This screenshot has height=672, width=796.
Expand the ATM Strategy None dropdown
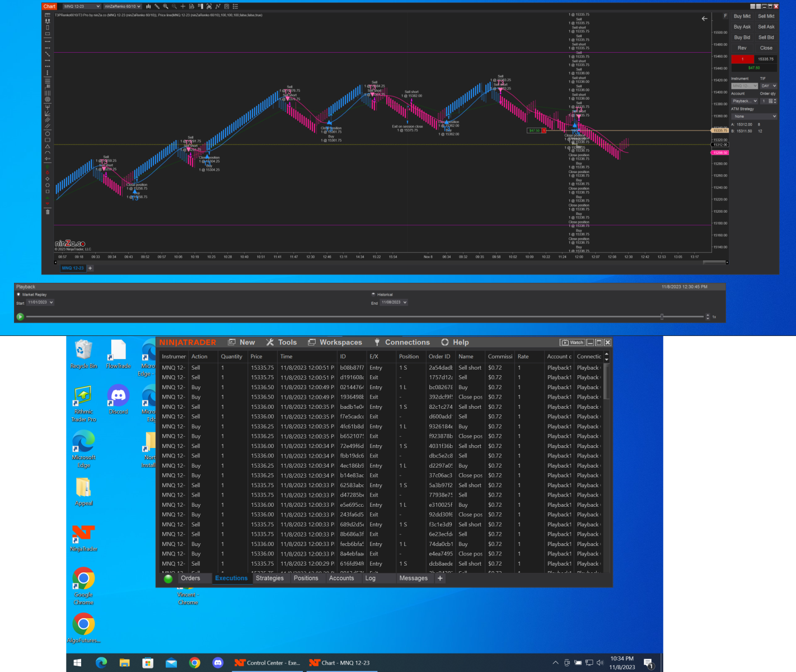[x=754, y=116]
